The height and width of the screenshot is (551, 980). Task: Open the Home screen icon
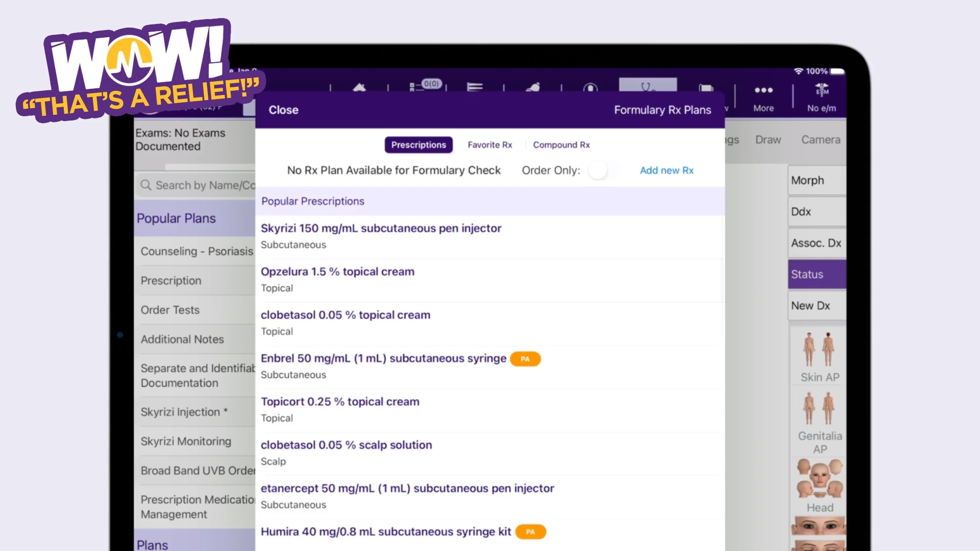coord(359,88)
